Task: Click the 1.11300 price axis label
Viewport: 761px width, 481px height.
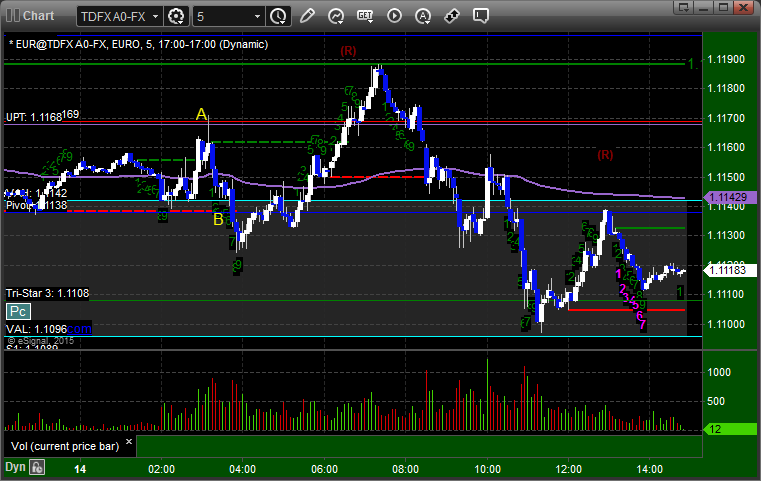Action: (x=726, y=235)
